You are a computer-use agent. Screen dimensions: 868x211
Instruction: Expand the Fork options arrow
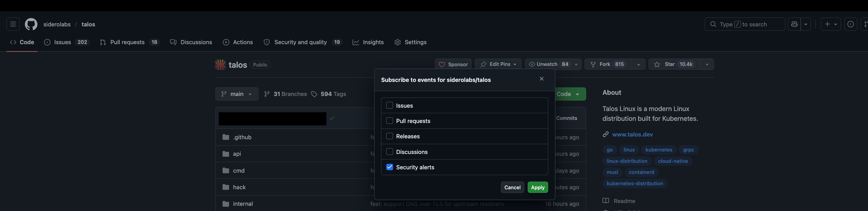[638, 64]
